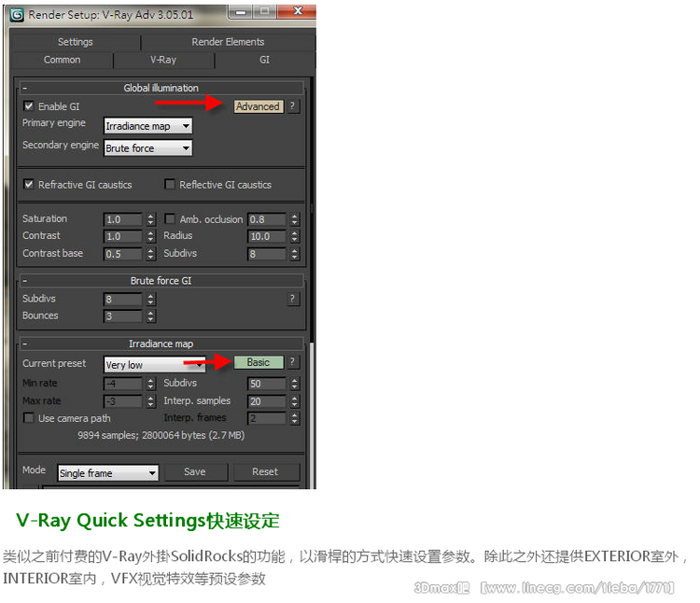The width and height of the screenshot is (700, 603).
Task: Toggle Enable GI checkbox
Action: (29, 106)
